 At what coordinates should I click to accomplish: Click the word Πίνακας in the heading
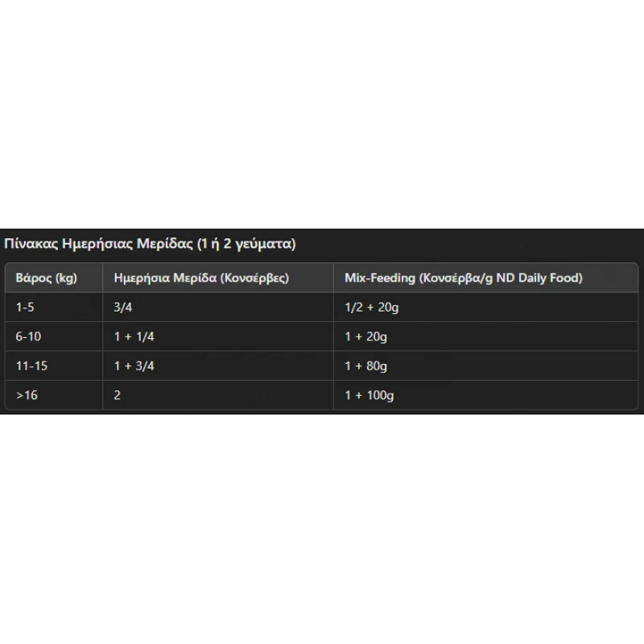pos(31,244)
